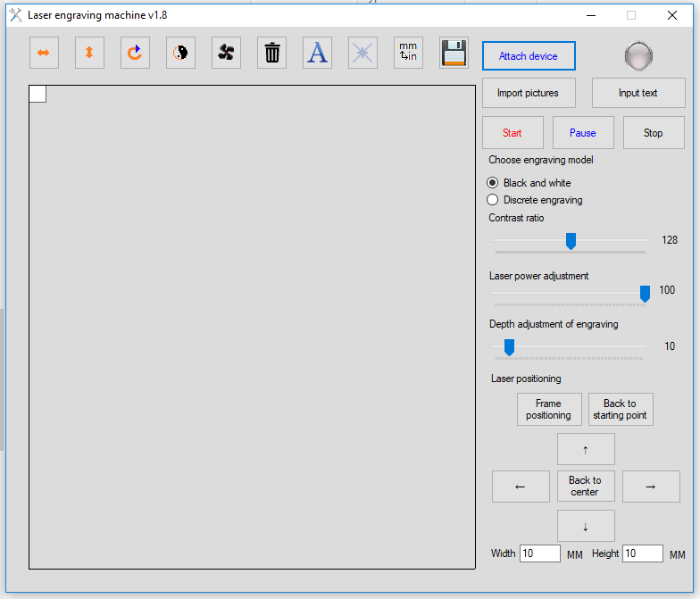Click the small white square on canvas
The image size is (700, 599).
pyautogui.click(x=37, y=95)
